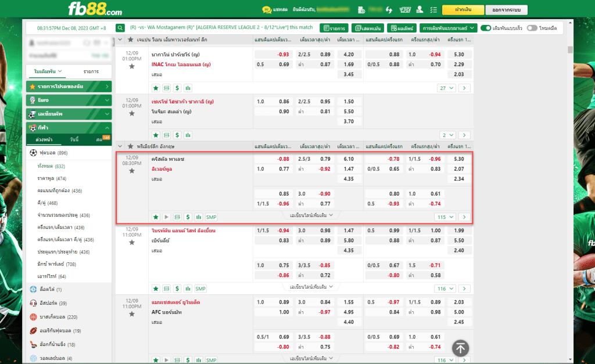Select ราคาพูล (474) in sidebar
This screenshot has width=595, height=364.
52,178
